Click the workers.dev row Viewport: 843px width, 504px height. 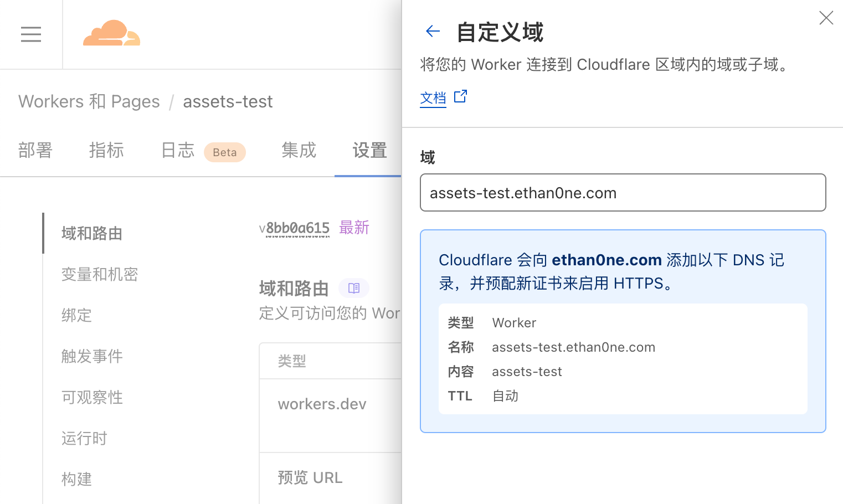pyautogui.click(x=330, y=415)
